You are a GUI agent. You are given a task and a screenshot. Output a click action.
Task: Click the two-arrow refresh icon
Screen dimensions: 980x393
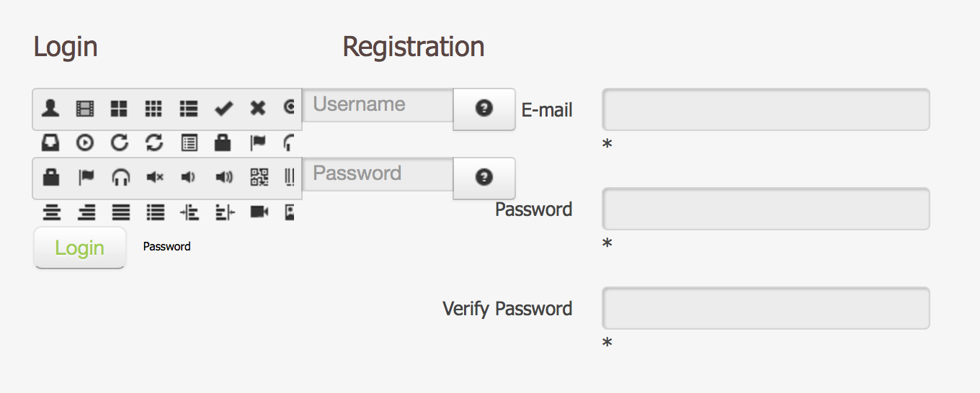pyautogui.click(x=154, y=143)
